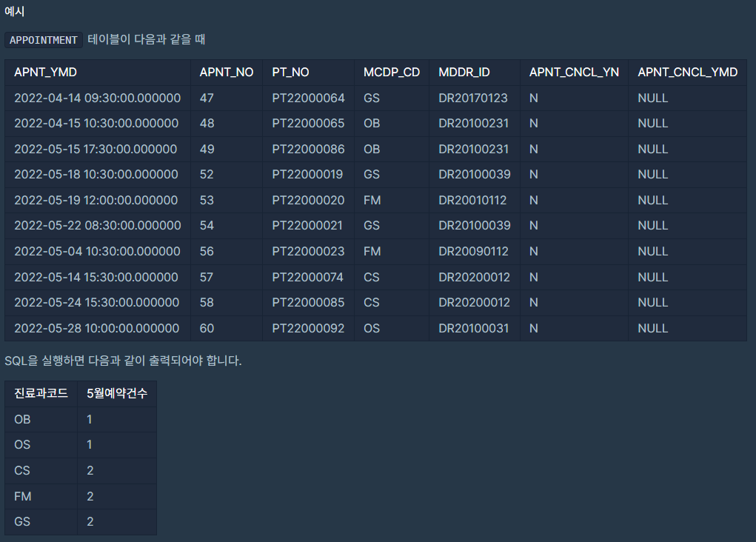Click OS in the result table
Viewport: 756px width, 542px height.
tap(22, 444)
